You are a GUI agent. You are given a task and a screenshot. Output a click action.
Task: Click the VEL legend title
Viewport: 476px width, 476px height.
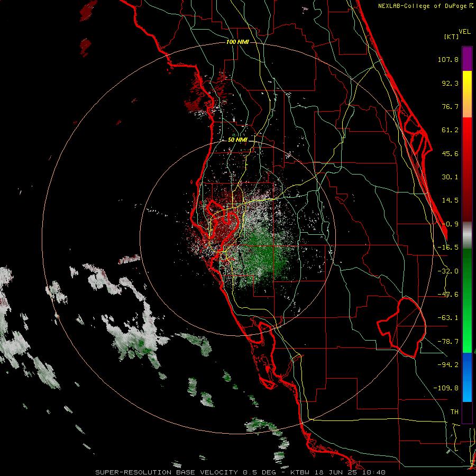(464, 32)
